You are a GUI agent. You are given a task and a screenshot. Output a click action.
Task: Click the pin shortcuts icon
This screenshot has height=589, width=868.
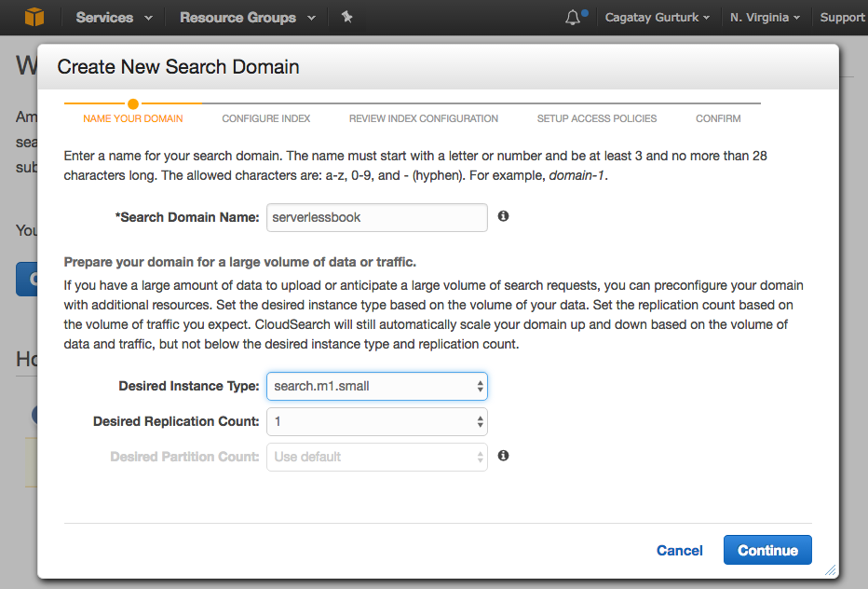tap(347, 17)
